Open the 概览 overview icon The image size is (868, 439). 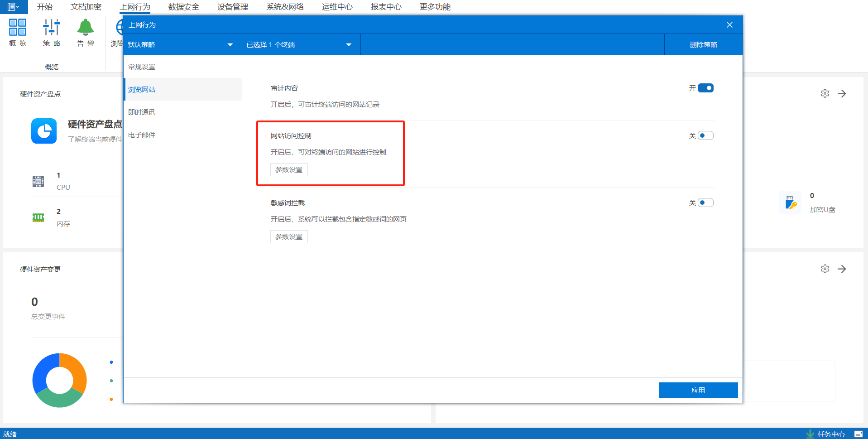click(x=18, y=28)
